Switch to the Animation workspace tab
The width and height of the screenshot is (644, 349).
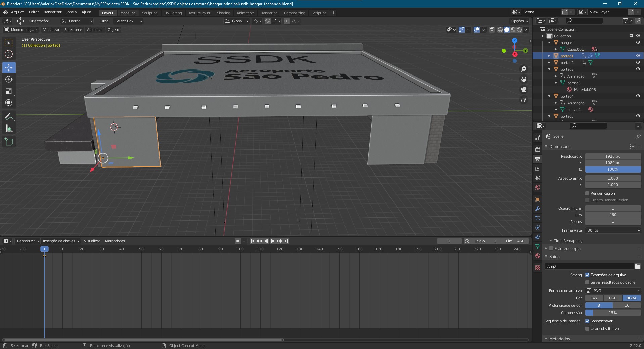coord(245,13)
